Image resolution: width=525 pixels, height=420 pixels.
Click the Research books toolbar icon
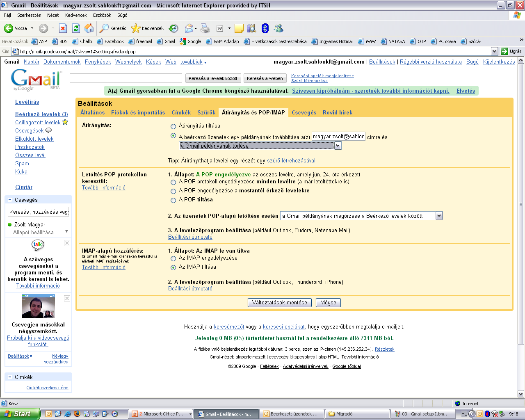[x=251, y=28]
